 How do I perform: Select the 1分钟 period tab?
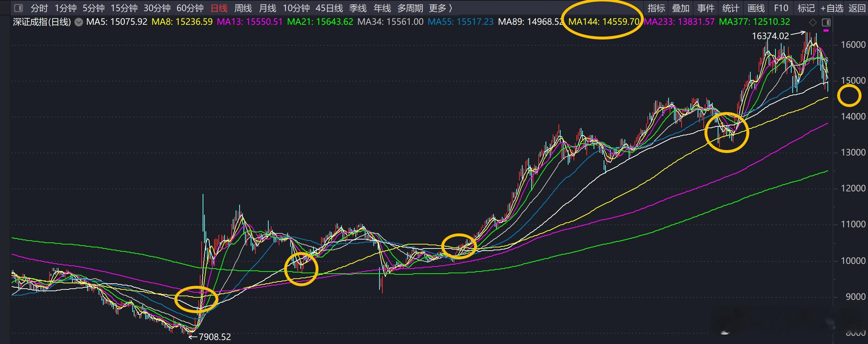tap(66, 8)
